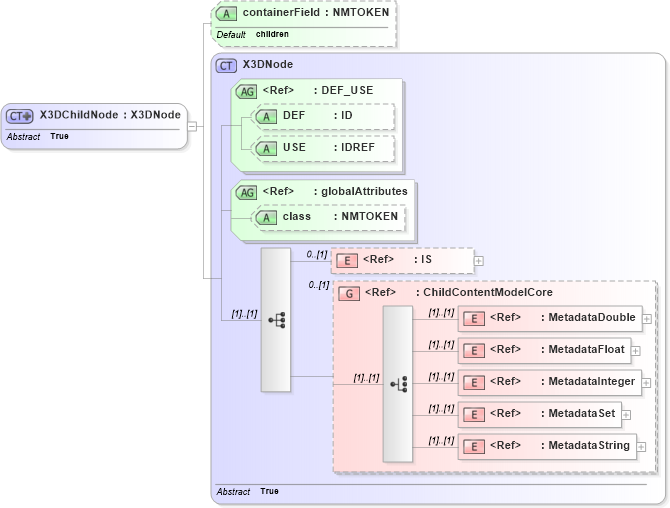Click the E icon of MetadataString
Image resolution: width=670 pixels, height=508 pixels.
474,446
